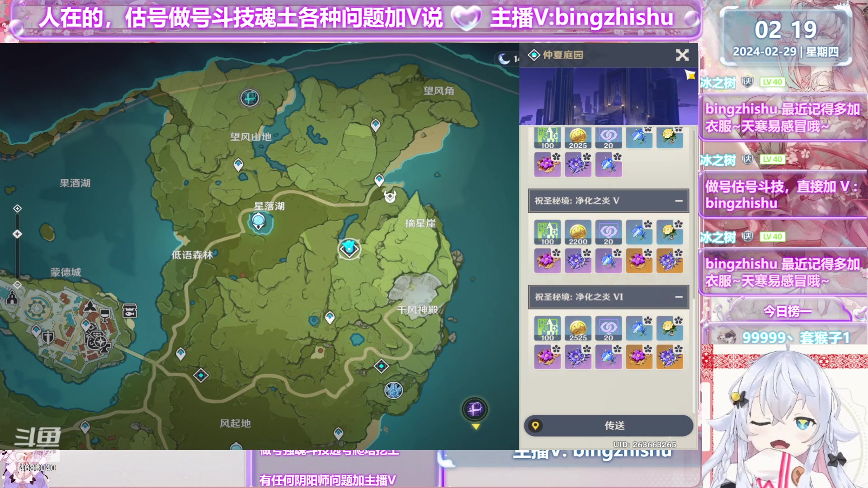Click the zoom-in plus map icon
Image resolution: width=868 pixels, height=488 pixels.
click(17, 208)
